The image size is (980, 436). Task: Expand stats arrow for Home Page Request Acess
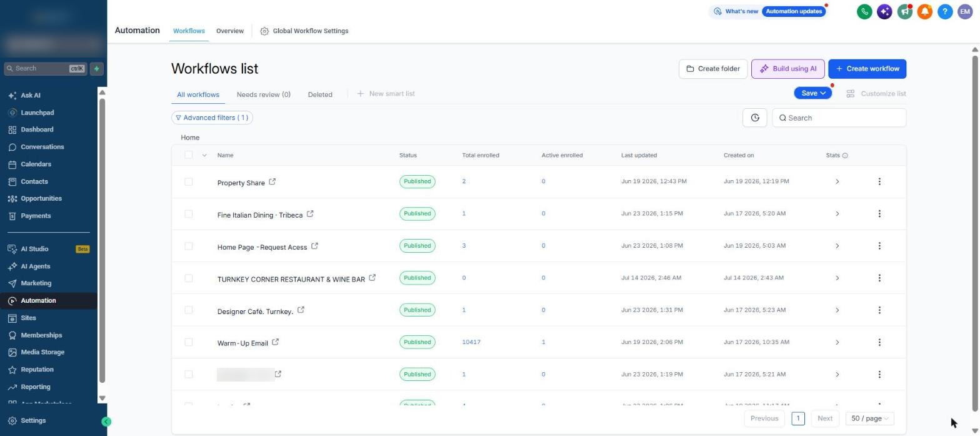pyautogui.click(x=837, y=246)
